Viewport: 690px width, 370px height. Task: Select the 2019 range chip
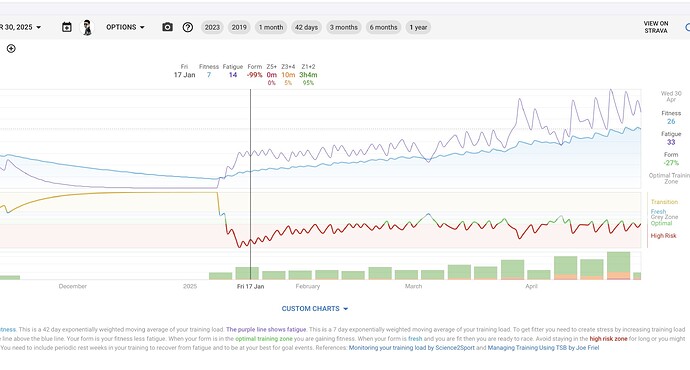239,27
